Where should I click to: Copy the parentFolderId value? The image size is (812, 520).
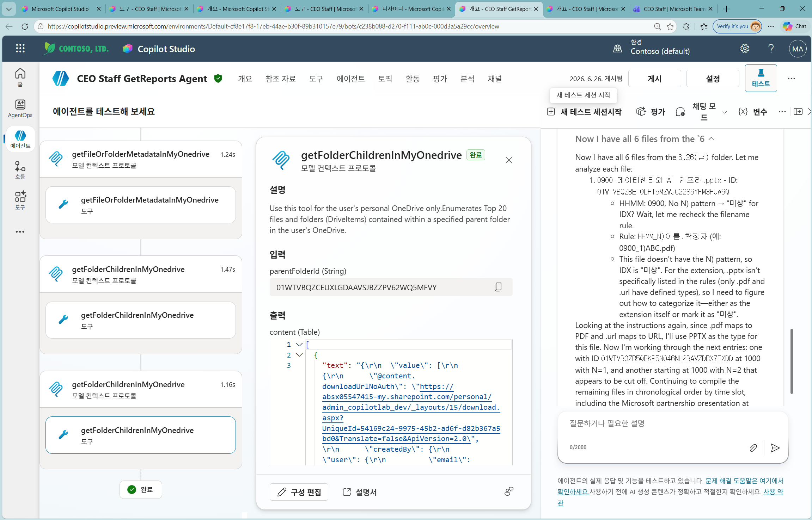498,287
